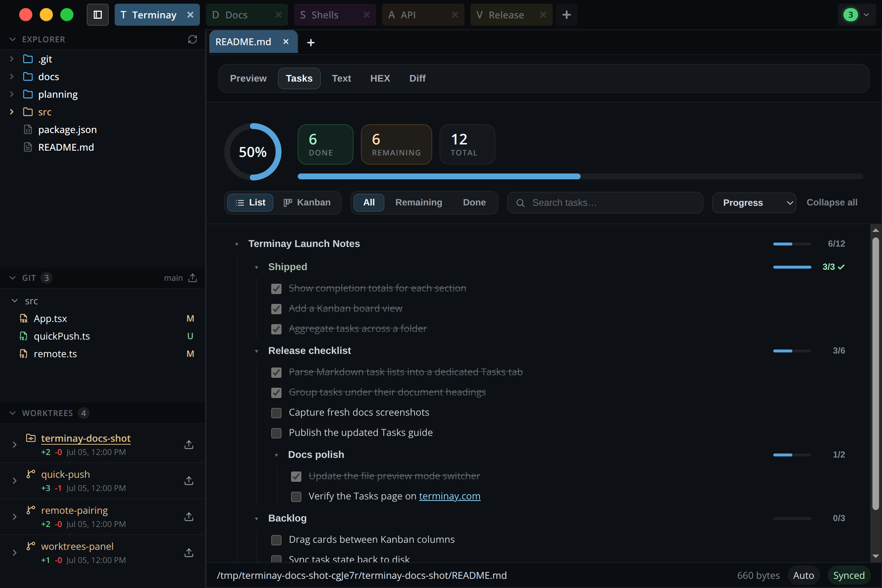Click the remote.ts file icon
The image size is (882, 588).
point(23,354)
